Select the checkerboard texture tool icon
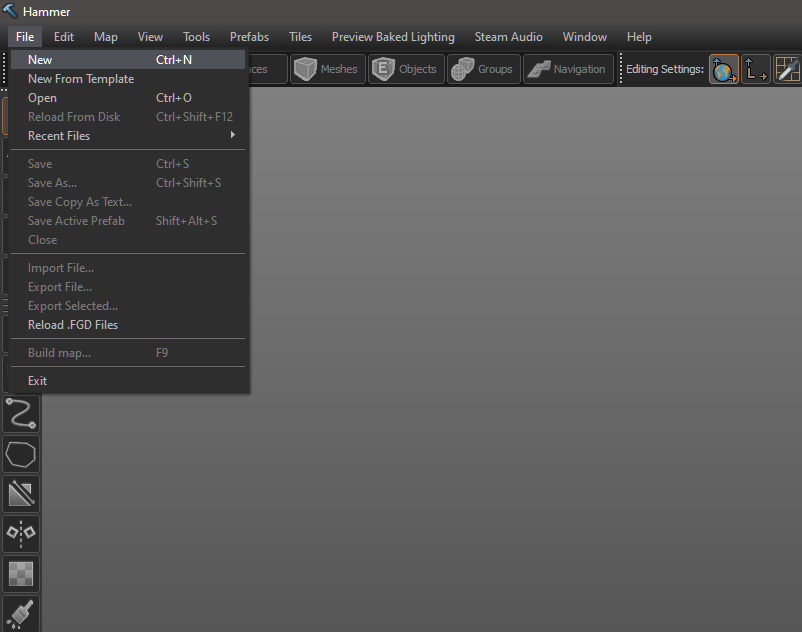The width and height of the screenshot is (802, 632). tap(21, 573)
